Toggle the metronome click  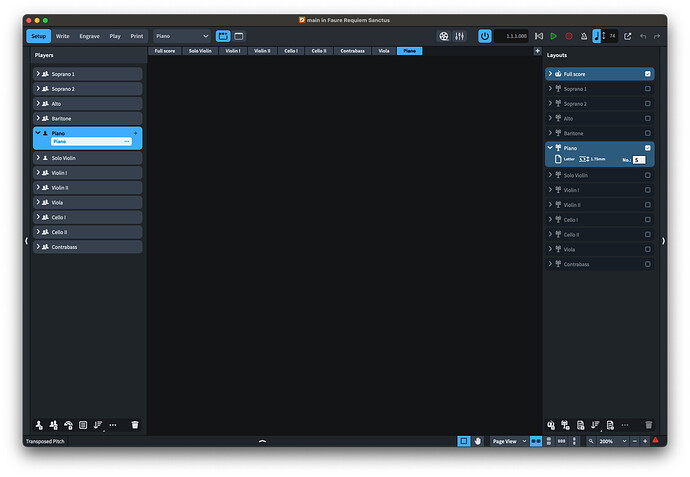(584, 36)
